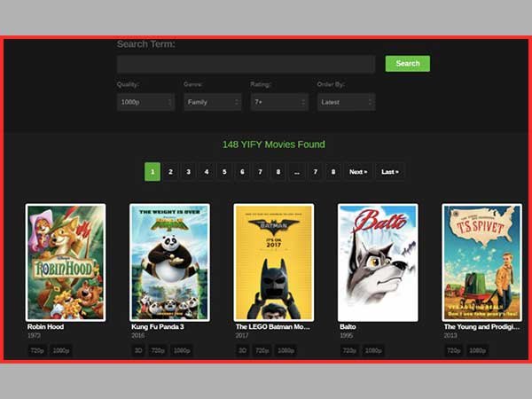The width and height of the screenshot is (532, 399).
Task: Select 720p tag under Robin Hood
Action: click(x=37, y=350)
